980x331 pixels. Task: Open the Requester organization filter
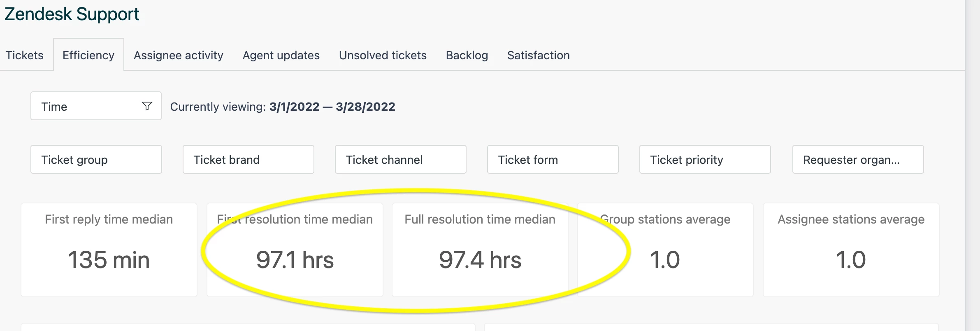(858, 159)
